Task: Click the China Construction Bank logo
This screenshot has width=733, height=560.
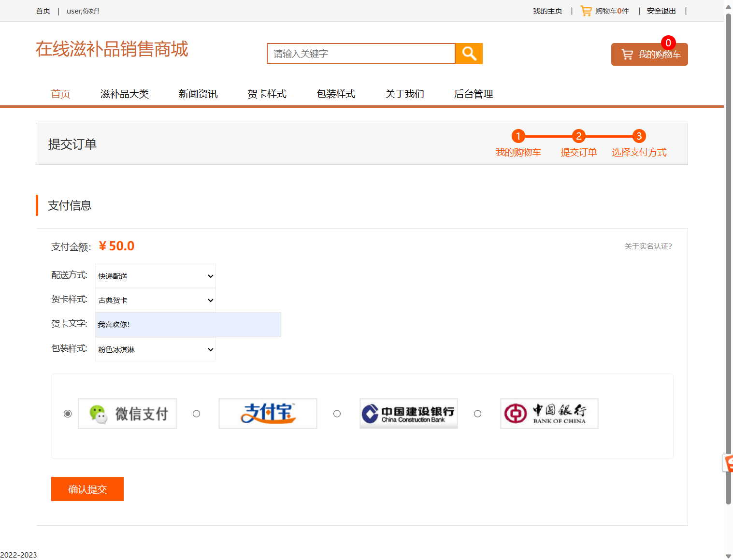Action: pos(408,413)
